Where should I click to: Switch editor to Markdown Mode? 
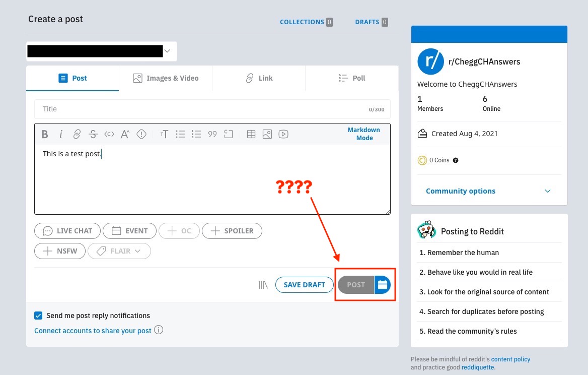point(364,134)
